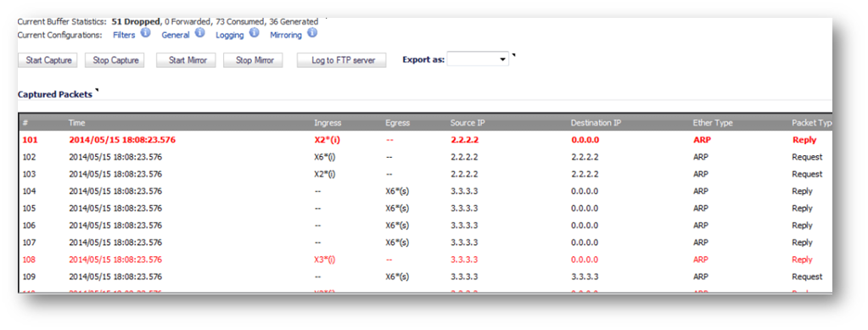Click X6*(i) ingress in row 102
The width and height of the screenshot is (868, 330).
(324, 157)
